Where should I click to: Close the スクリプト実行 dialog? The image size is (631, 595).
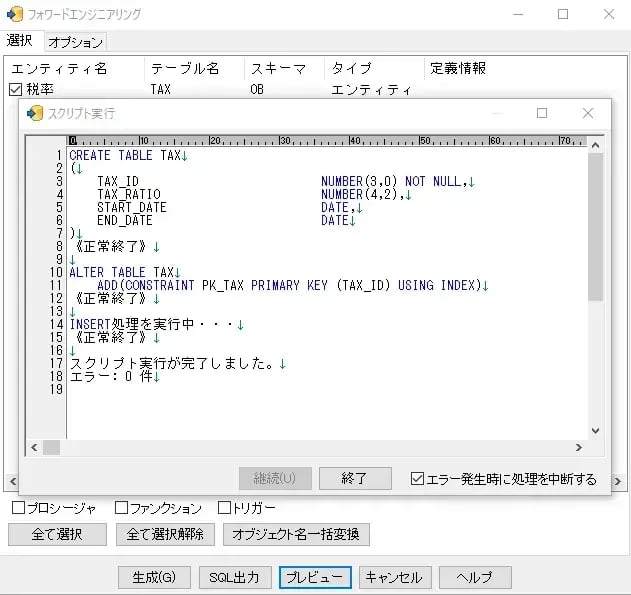(x=588, y=113)
